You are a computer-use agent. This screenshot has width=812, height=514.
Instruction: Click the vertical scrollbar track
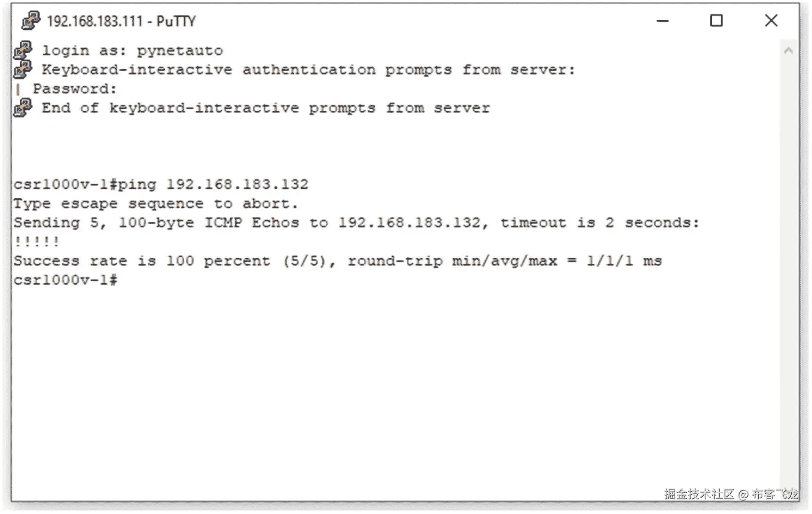788,273
